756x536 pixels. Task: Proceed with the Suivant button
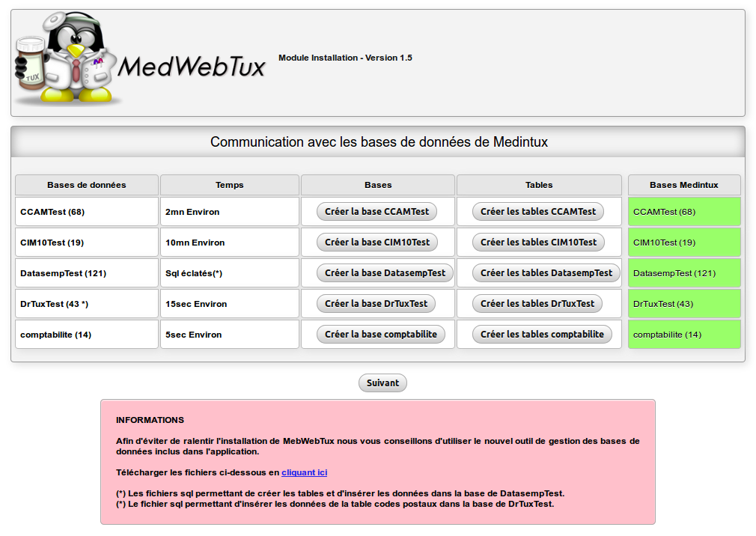[x=382, y=383]
